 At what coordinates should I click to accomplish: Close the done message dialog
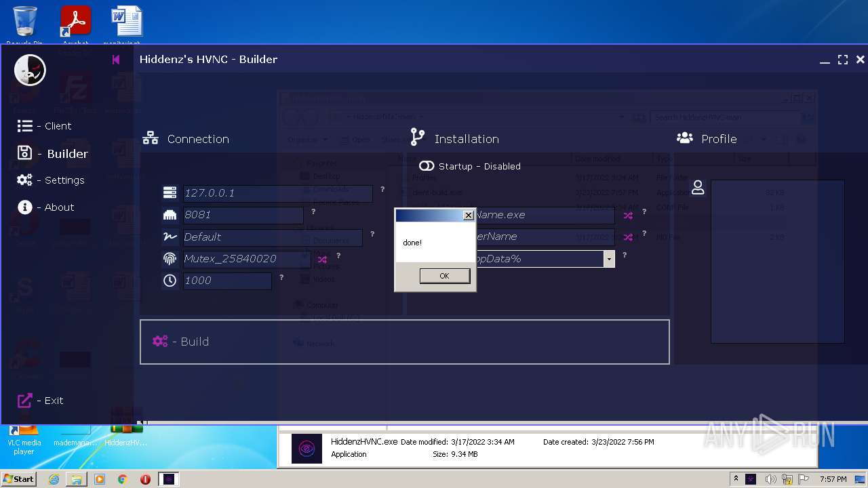468,216
